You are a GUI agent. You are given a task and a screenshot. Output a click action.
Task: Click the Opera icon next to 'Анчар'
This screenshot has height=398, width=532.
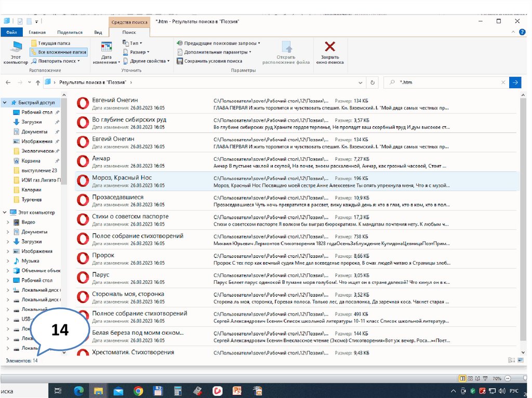click(x=83, y=161)
